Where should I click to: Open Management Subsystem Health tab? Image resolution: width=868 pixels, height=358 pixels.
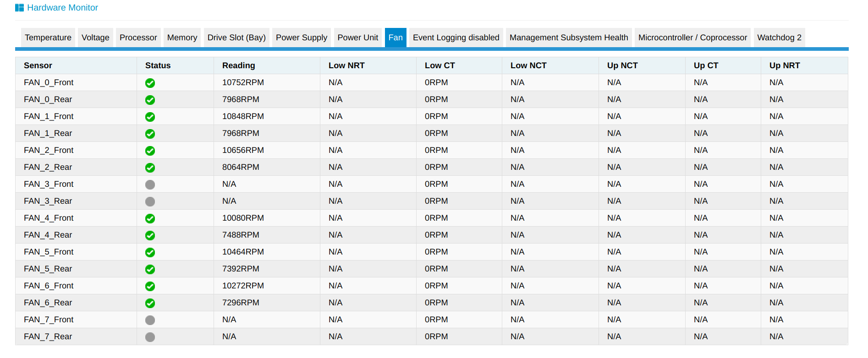pyautogui.click(x=569, y=38)
